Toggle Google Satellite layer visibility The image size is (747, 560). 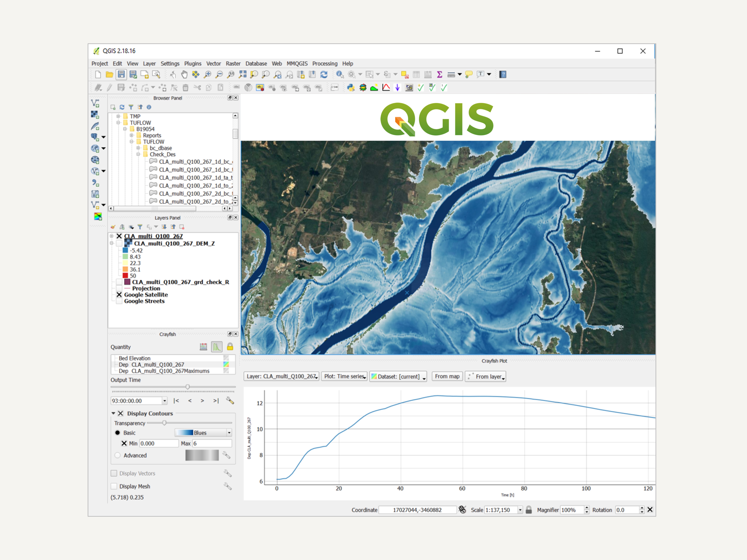pos(119,295)
